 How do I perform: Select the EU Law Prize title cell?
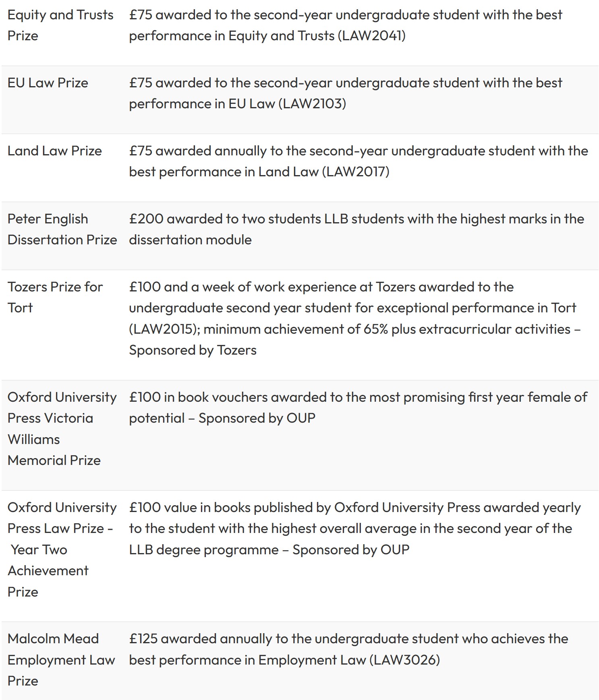(x=48, y=83)
